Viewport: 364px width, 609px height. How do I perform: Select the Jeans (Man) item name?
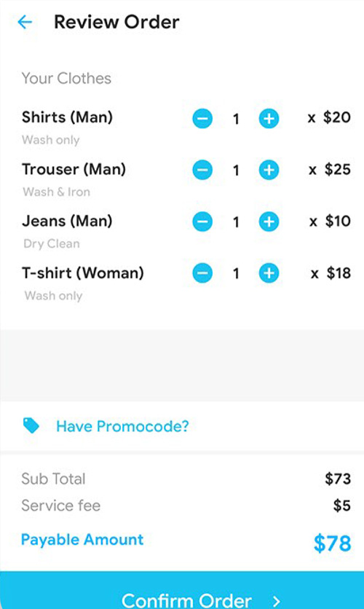(67, 221)
